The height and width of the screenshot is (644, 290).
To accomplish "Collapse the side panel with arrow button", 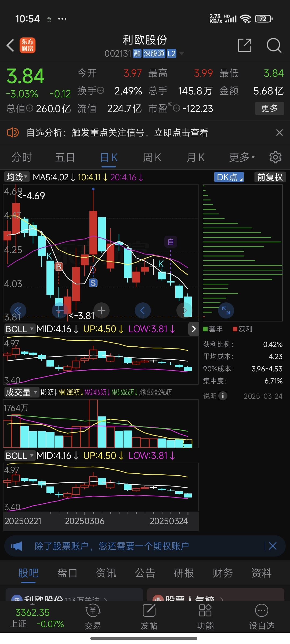I will click(x=194, y=329).
